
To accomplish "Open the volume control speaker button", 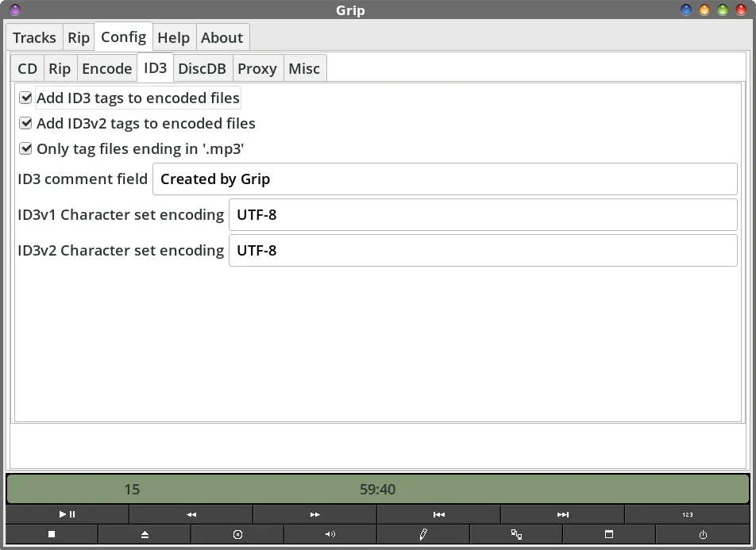I will 330,534.
